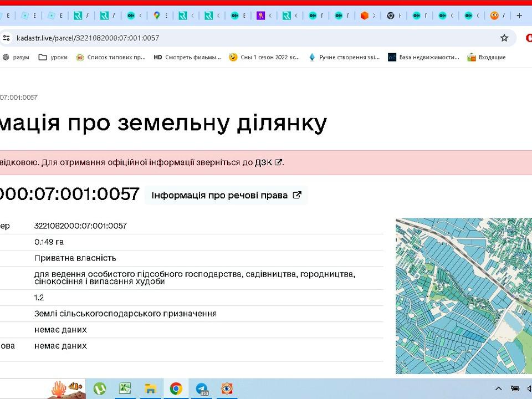Bookmark this page with the star icon
This screenshot has height=399, width=532.
[504, 38]
